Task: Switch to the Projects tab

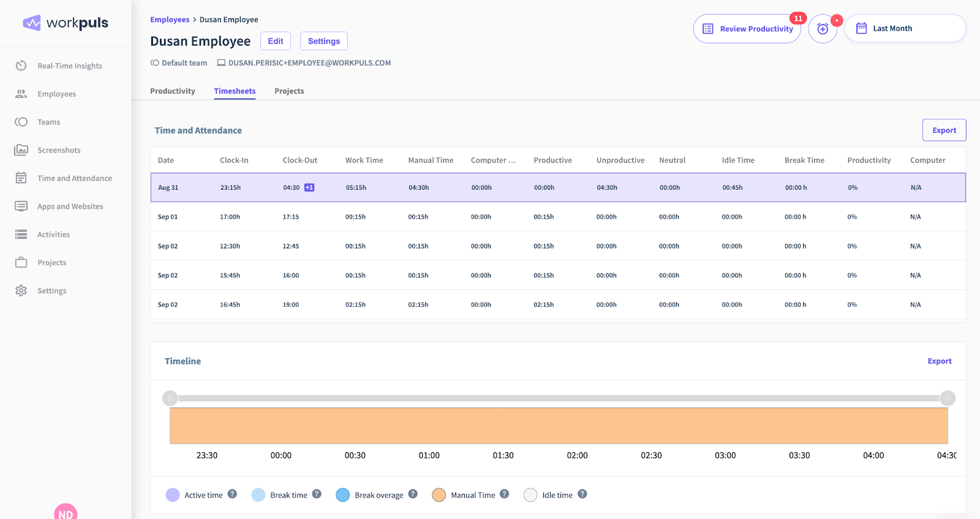Action: pos(289,91)
